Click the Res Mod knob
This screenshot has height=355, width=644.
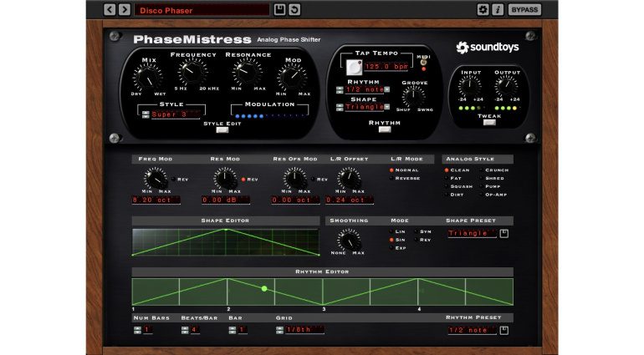pos(225,179)
